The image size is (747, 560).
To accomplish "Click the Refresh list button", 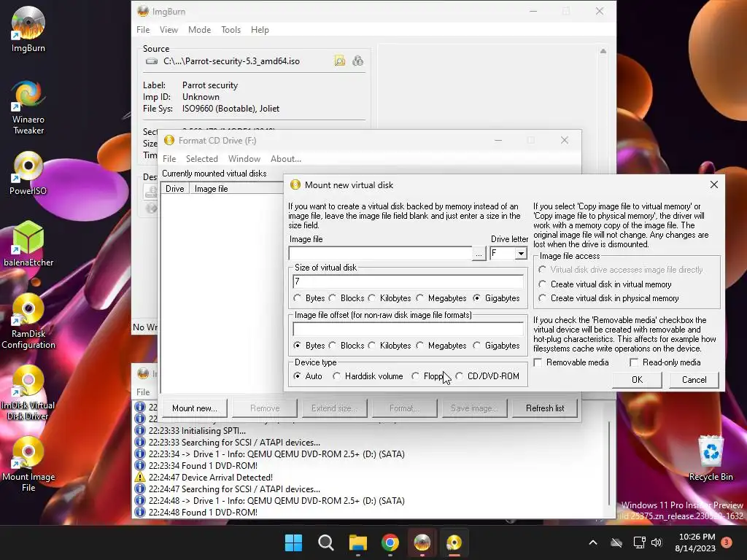I will [x=544, y=408].
